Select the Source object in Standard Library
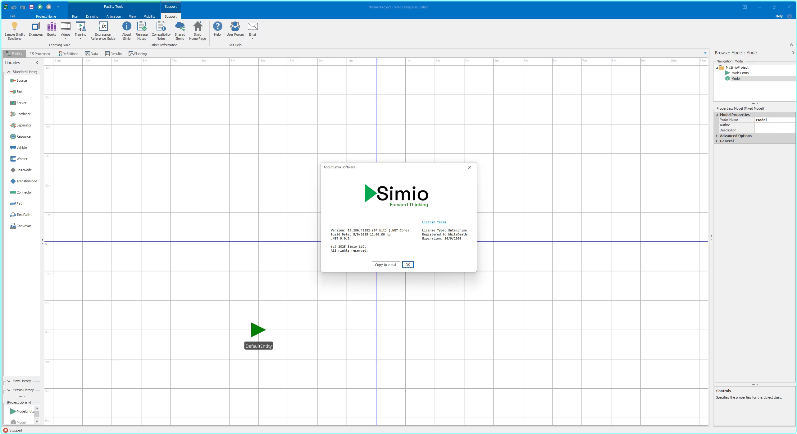797x434 pixels. 19,80
